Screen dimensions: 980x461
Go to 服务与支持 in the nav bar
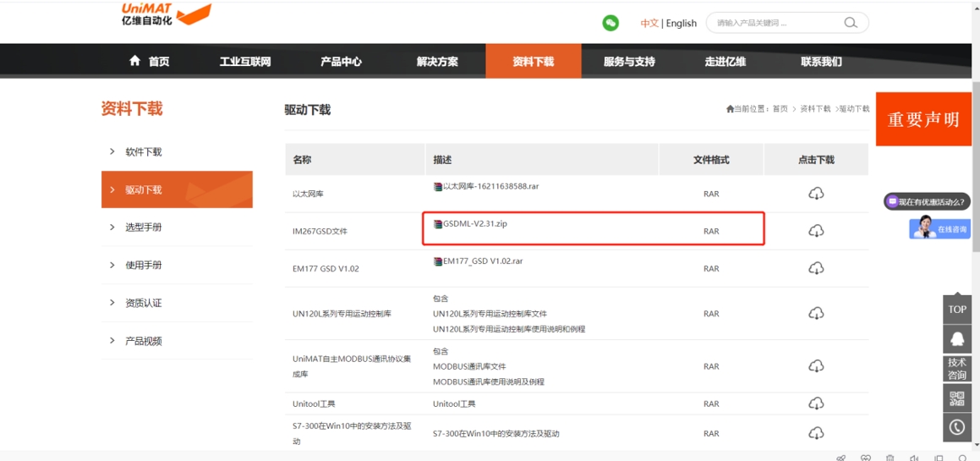[x=629, y=62]
